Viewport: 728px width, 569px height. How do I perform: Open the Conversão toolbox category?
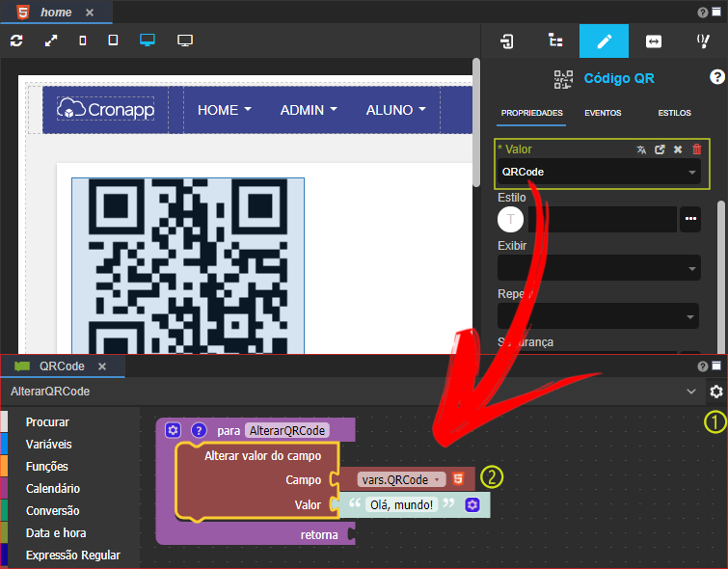click(52, 511)
